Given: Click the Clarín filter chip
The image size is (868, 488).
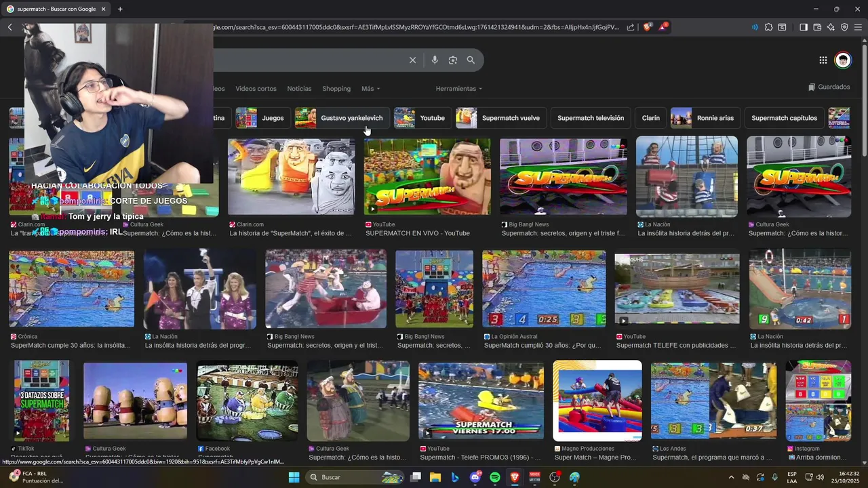Looking at the screenshot, I should click(x=651, y=118).
